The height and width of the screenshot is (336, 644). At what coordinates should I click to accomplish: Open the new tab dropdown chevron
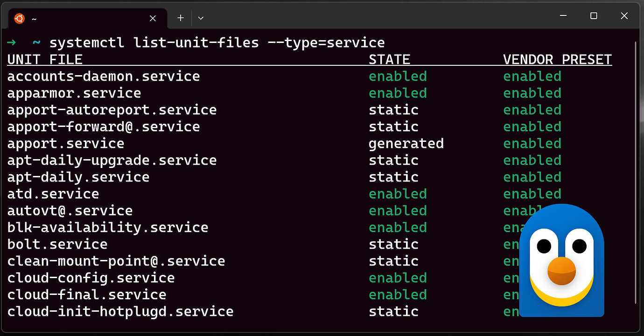(201, 18)
